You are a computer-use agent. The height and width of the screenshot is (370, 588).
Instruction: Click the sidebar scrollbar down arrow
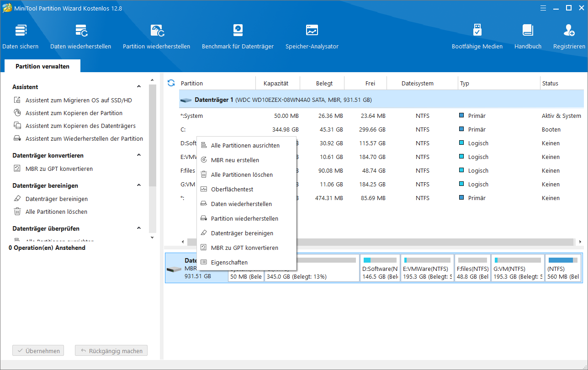(x=153, y=238)
